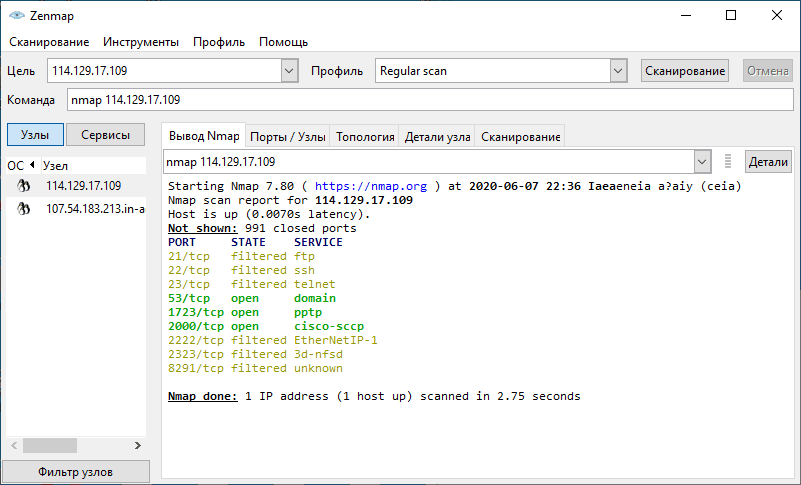
Task: Toggle the Узлы view button
Action: [36, 135]
